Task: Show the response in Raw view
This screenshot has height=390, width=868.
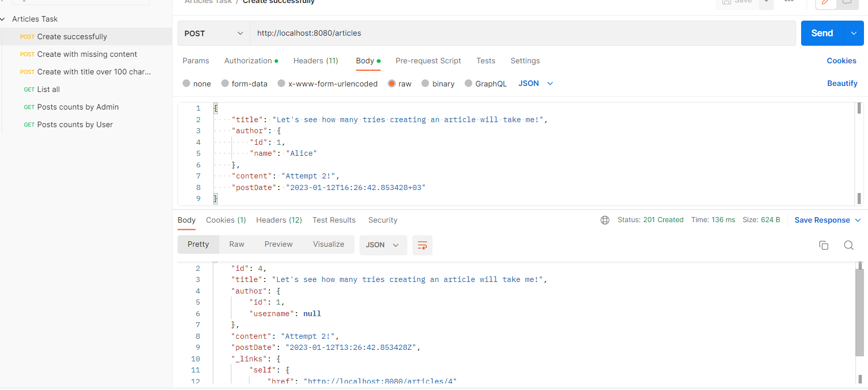Action: [x=237, y=244]
